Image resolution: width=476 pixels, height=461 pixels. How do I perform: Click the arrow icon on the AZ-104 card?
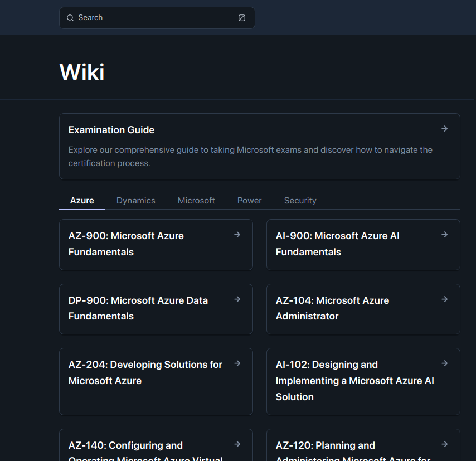(444, 299)
